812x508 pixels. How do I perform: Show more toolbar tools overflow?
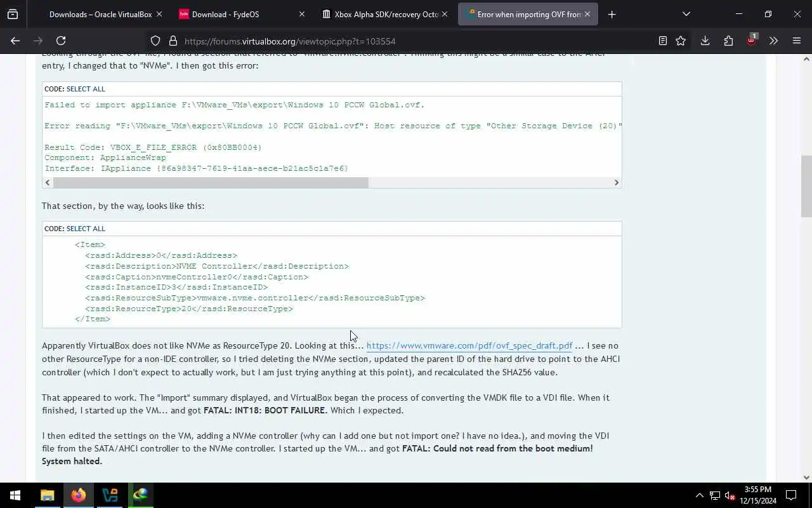tap(773, 41)
